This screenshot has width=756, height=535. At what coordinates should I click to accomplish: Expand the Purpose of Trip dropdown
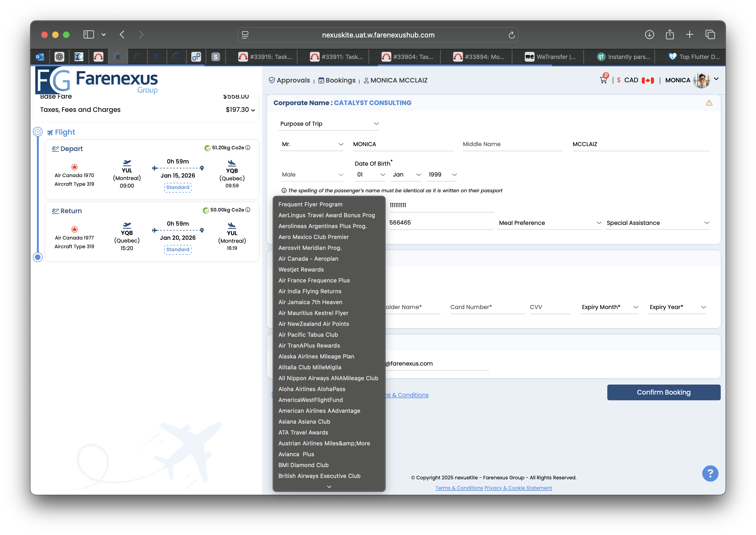coord(329,124)
